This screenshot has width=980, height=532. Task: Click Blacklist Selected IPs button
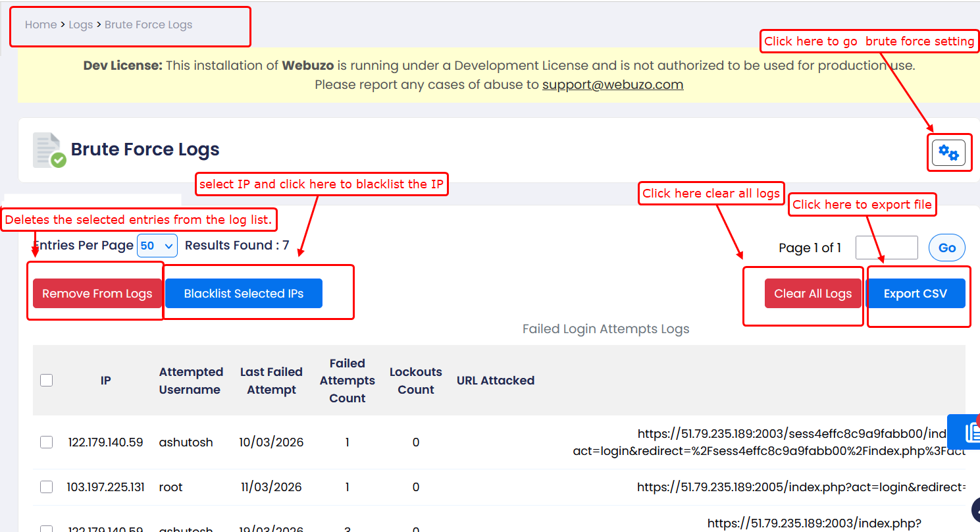pyautogui.click(x=244, y=294)
